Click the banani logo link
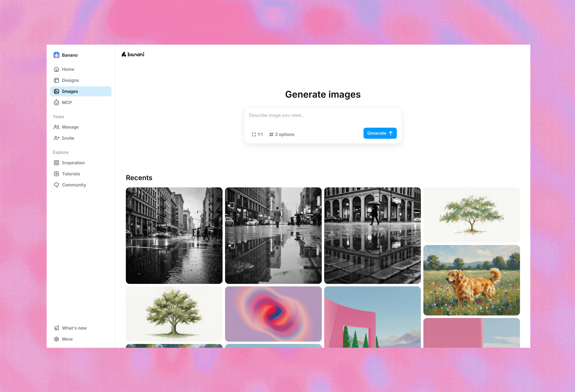This screenshot has height=392, width=575. [133, 54]
